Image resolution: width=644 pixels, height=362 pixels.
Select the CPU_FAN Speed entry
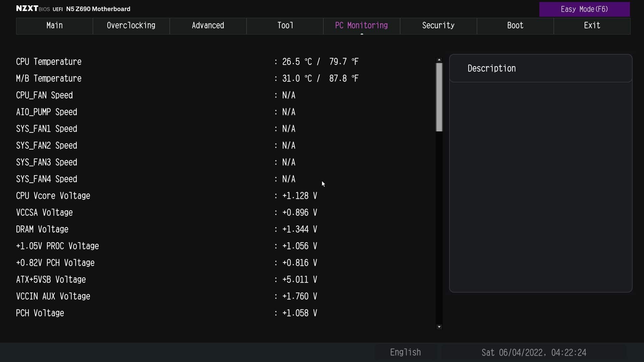coord(225,95)
